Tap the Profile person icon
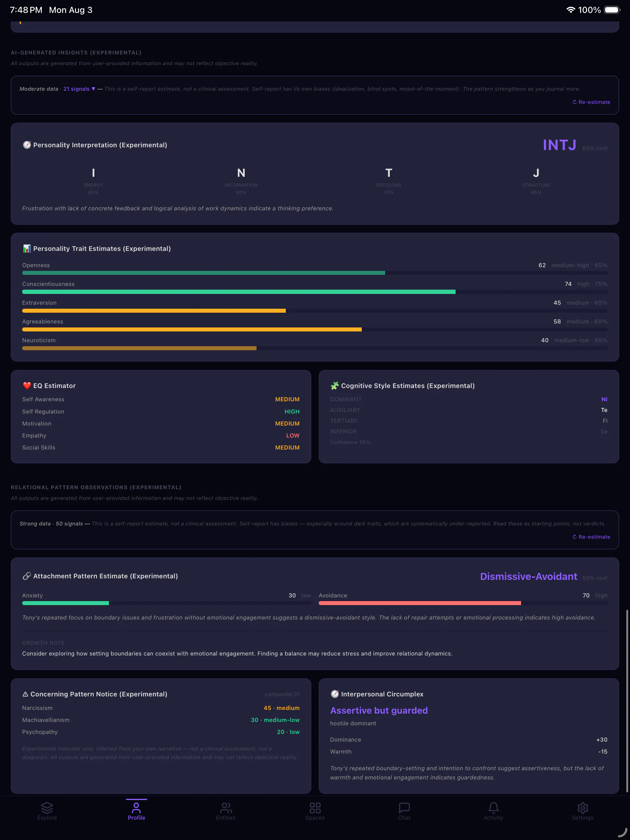The width and height of the screenshot is (630, 840). tap(136, 808)
